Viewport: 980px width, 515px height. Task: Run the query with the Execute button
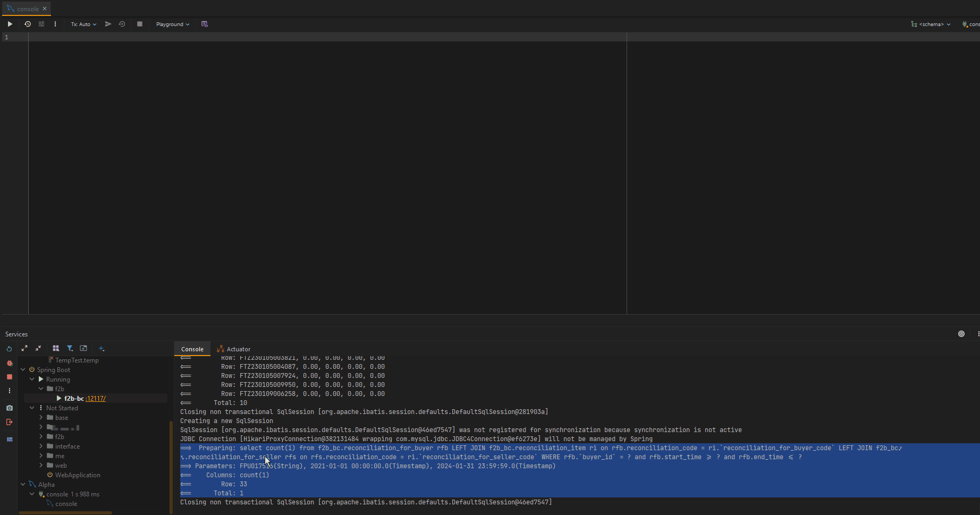tap(10, 24)
